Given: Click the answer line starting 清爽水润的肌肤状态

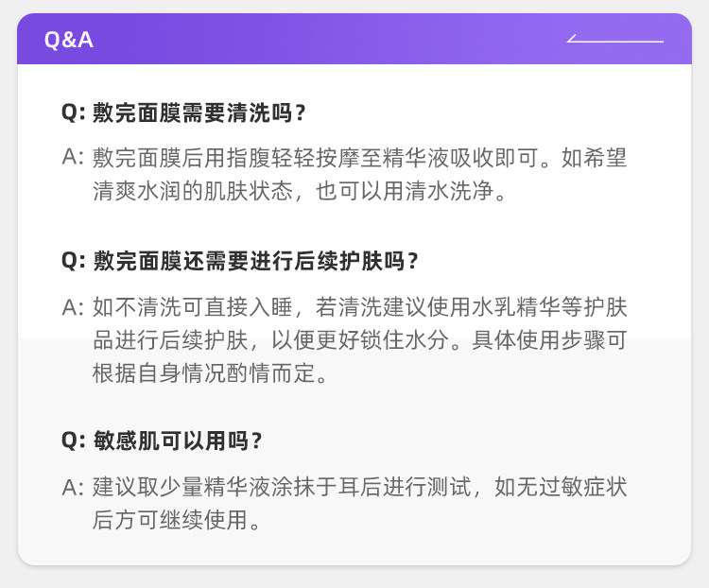Looking at the screenshot, I should (301, 192).
